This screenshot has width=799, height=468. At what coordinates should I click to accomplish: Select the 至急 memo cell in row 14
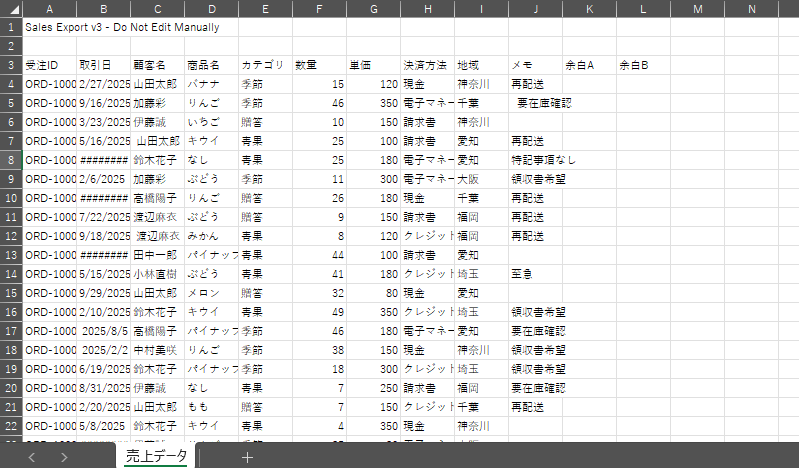535,274
